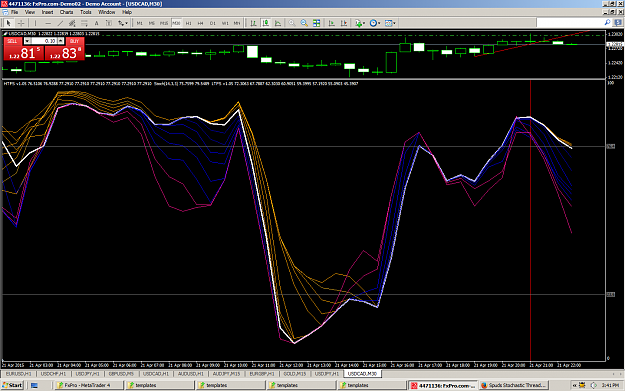Select the text 'A' tool
The image size is (625, 391).
pyautogui.click(x=96, y=23)
